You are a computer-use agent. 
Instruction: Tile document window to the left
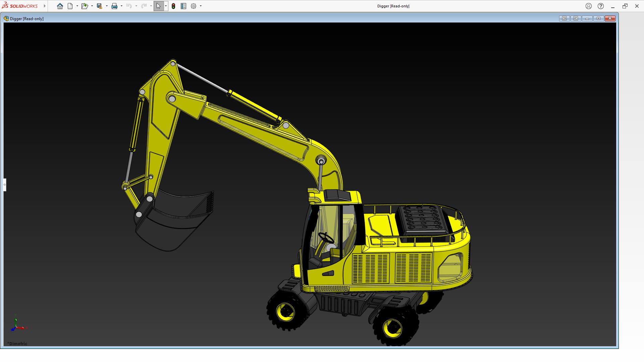564,18
